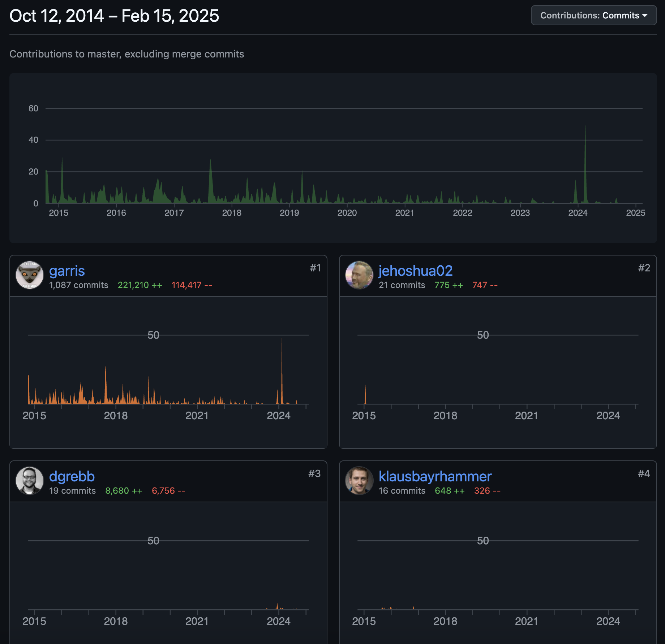665x644 pixels.
Task: Click the 2019 axis label on main graph
Action: pos(289,213)
